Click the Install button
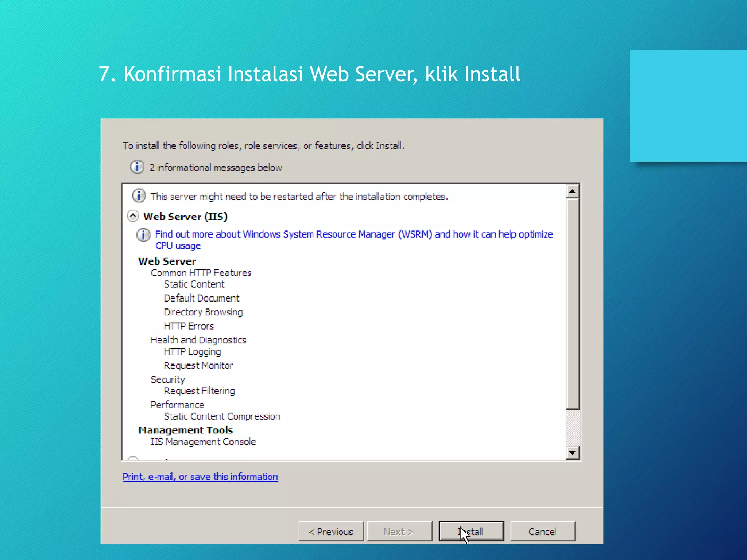Image resolution: width=747 pixels, height=560 pixels. point(471,531)
